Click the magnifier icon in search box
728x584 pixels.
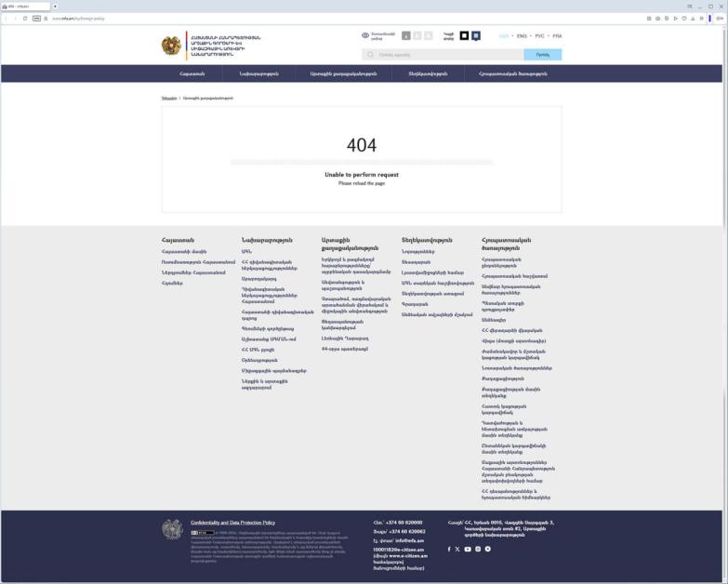370,55
